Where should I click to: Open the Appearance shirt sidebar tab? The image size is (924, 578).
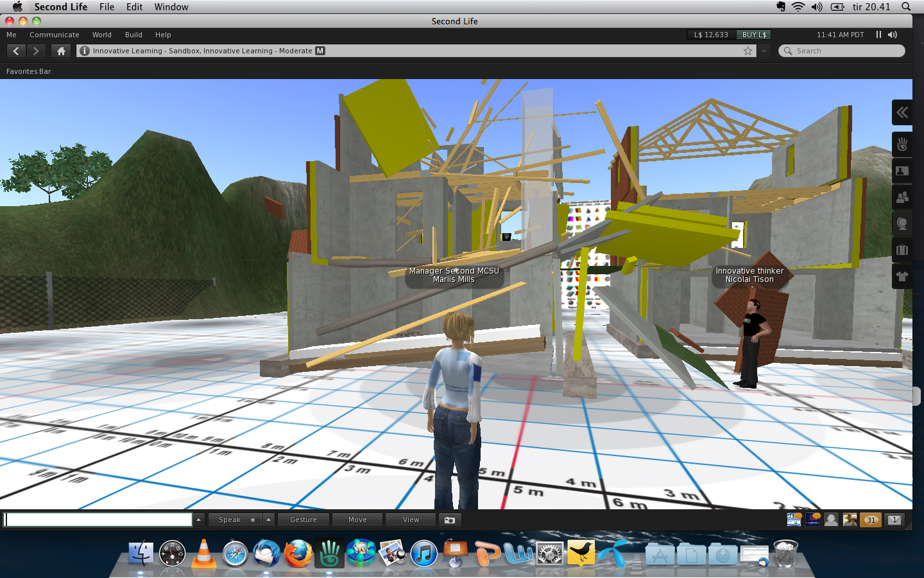click(902, 277)
